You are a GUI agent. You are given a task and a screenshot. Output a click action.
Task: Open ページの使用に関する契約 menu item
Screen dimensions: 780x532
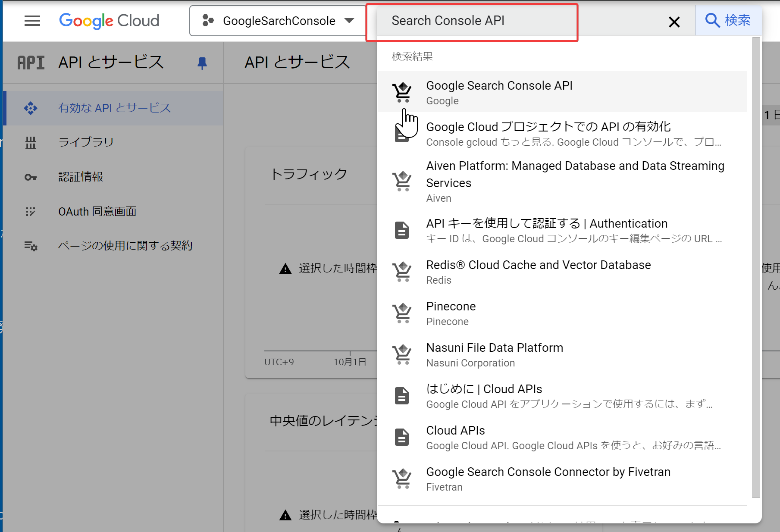click(x=113, y=246)
